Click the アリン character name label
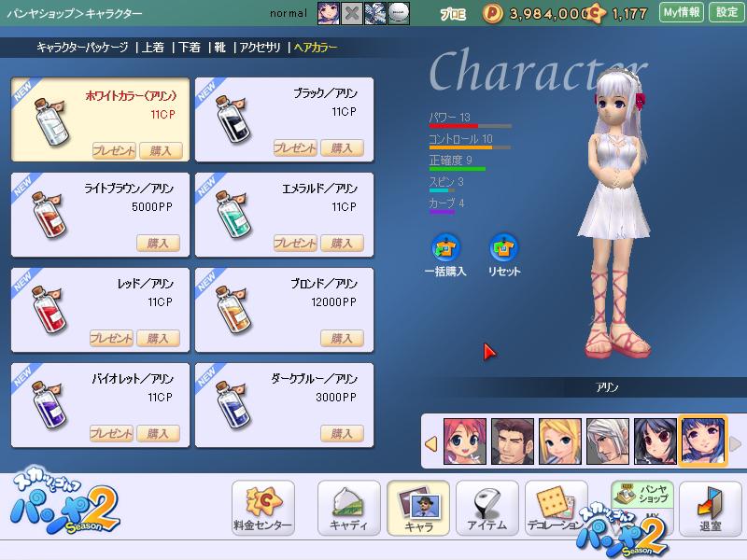Image resolution: width=747 pixels, height=560 pixels. [607, 387]
